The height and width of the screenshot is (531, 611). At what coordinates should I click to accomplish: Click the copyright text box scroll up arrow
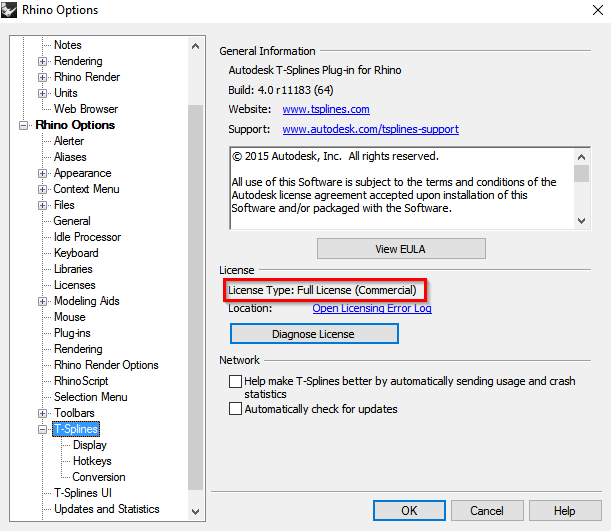tap(582, 157)
